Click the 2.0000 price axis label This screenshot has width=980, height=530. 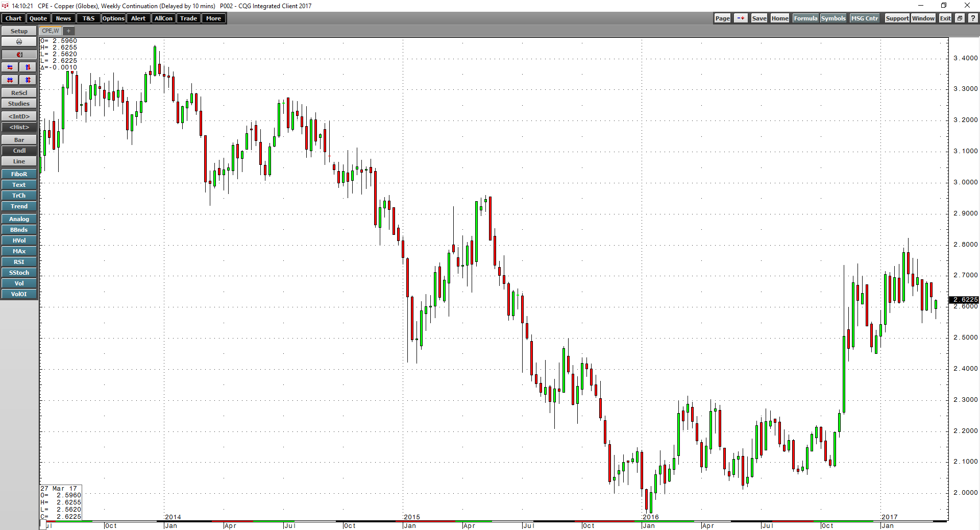(x=965, y=493)
